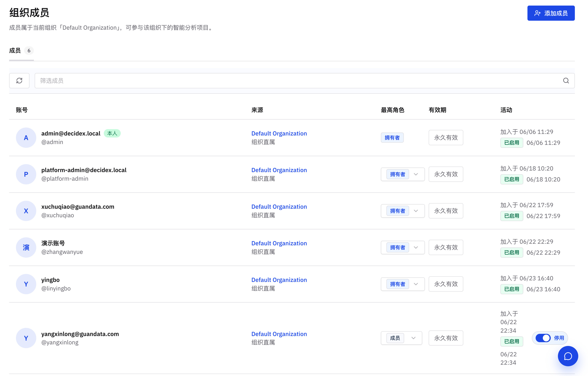Click 永久有效 validity for yangxinlong
Screen dimensions: 588x376
446,338
